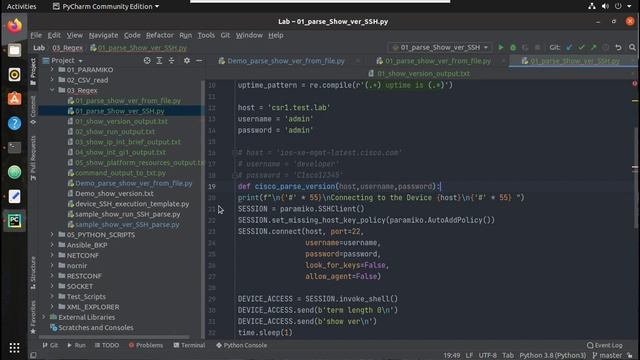The height and width of the screenshot is (360, 640).
Task: Select sample_show_run_SSH_parse.py file
Action: pos(127,214)
